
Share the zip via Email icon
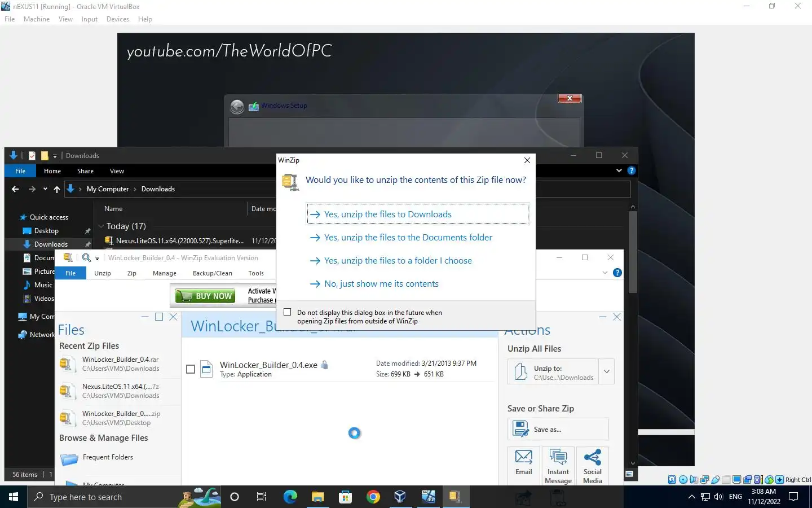pos(524,466)
